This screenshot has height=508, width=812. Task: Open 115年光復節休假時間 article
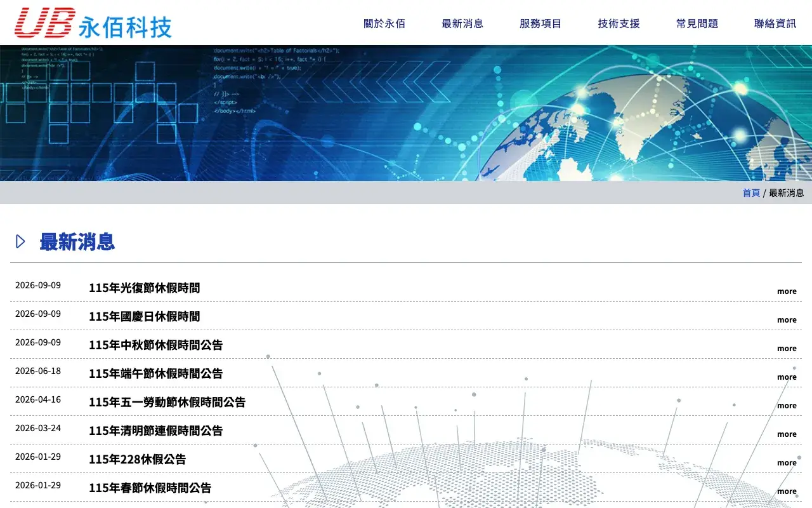click(144, 288)
